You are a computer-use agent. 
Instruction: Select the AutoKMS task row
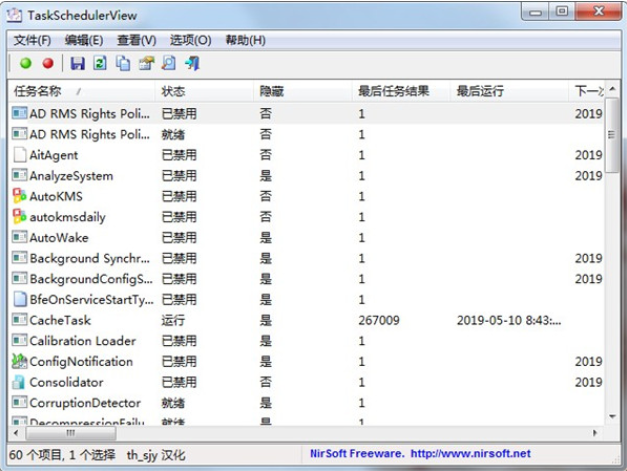[x=56, y=196]
